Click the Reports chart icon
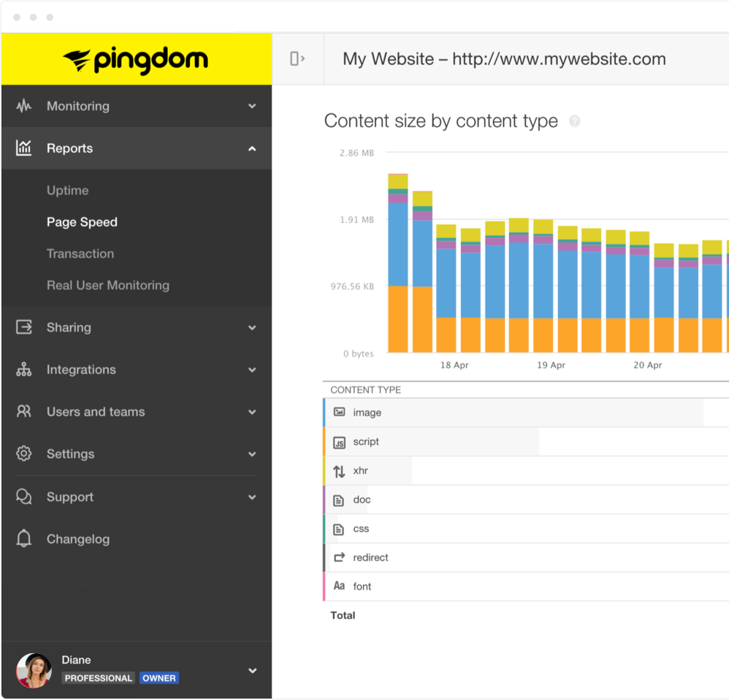Image resolution: width=729 pixels, height=700 pixels. click(24, 148)
